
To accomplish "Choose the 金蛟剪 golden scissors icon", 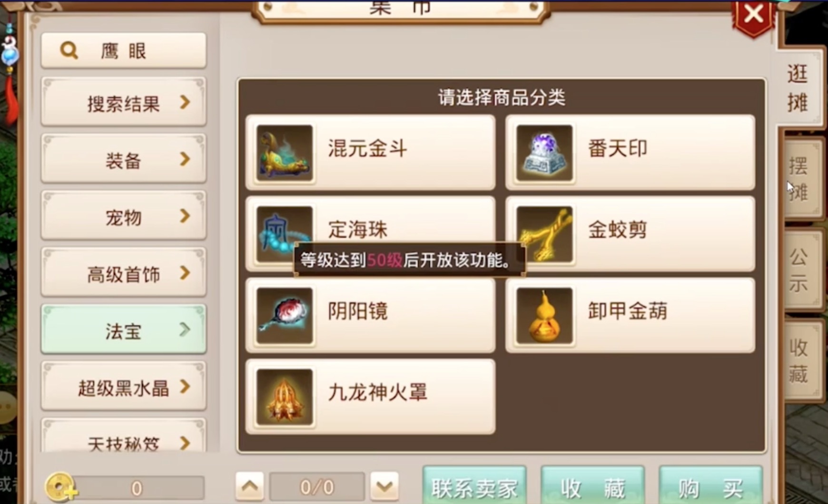I will tap(544, 234).
